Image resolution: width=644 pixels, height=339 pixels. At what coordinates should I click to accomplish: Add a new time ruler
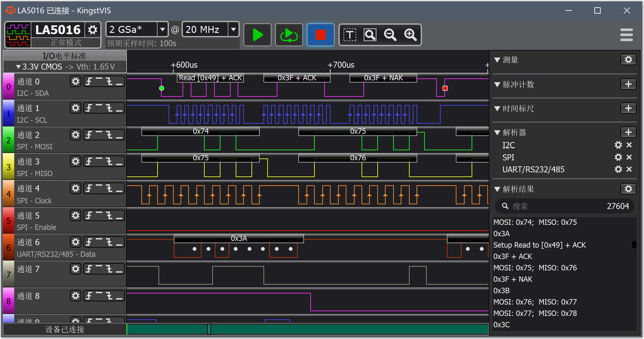point(629,108)
